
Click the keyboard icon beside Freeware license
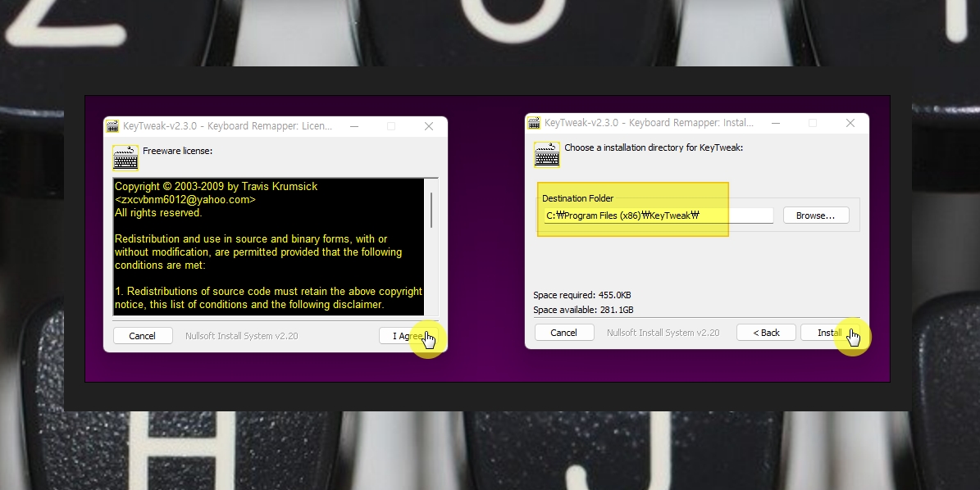point(125,158)
